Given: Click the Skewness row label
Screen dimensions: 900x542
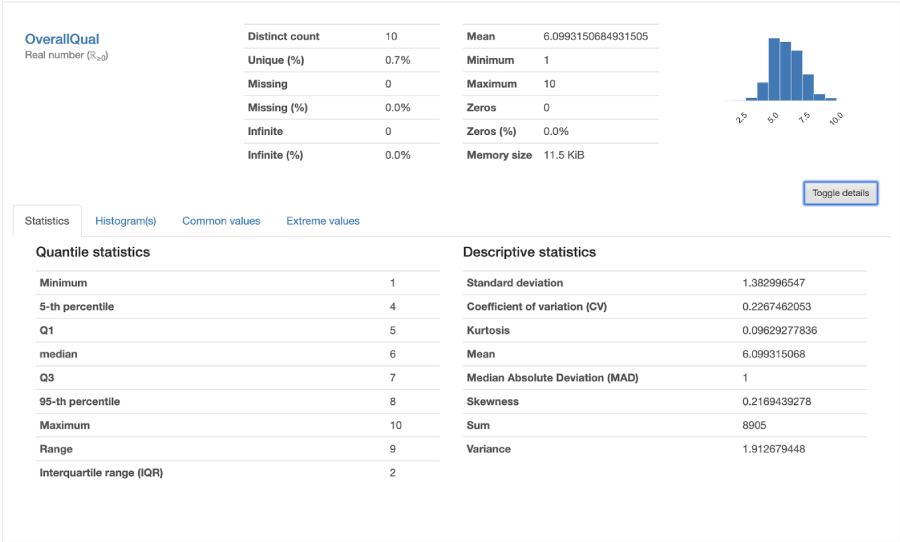Looking at the screenshot, I should (x=492, y=401).
